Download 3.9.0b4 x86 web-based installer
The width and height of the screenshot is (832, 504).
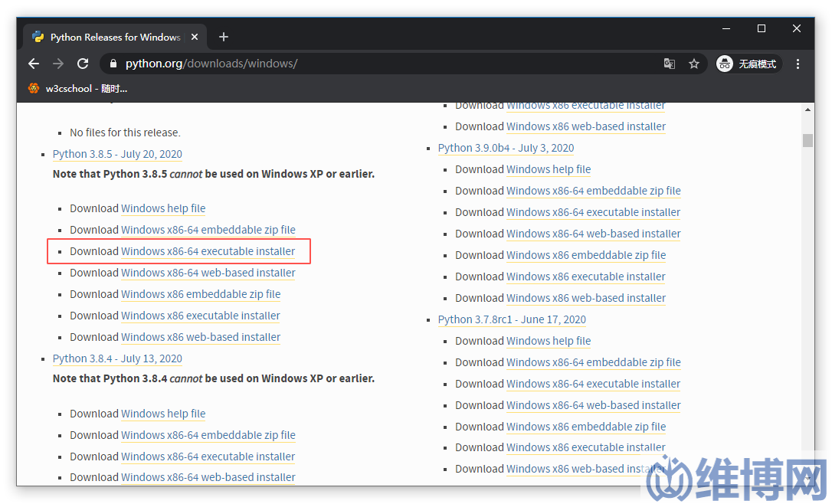pos(586,298)
